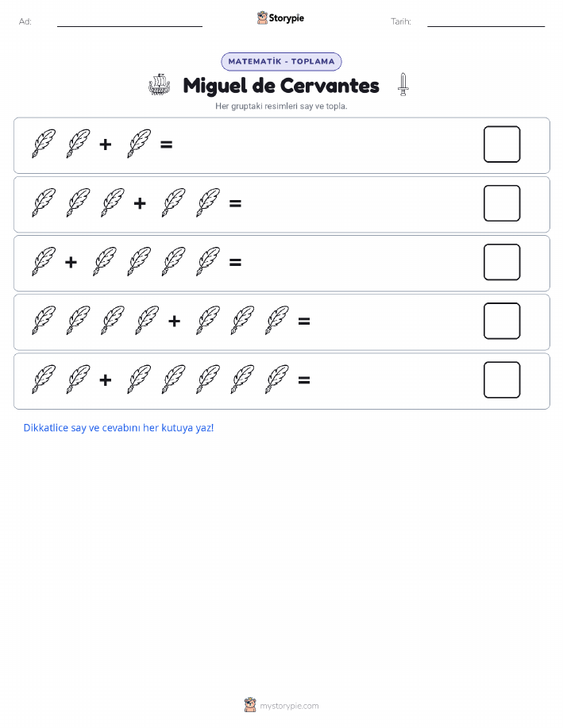Click the plus sign in the first row
This screenshot has width=563, height=728.
click(x=106, y=144)
